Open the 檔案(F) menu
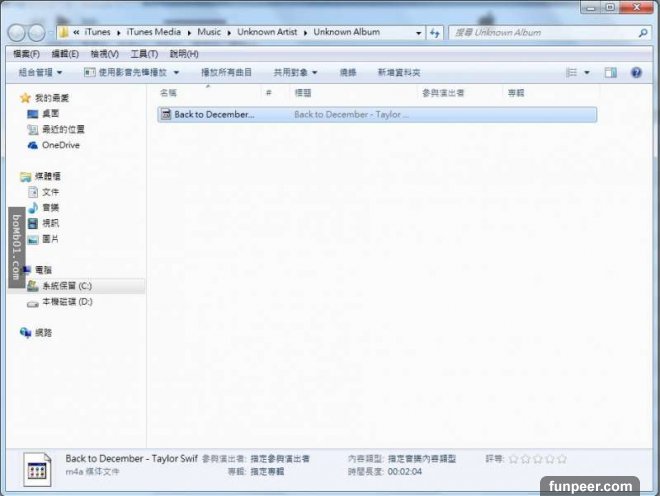The width and height of the screenshot is (660, 496). (26, 54)
